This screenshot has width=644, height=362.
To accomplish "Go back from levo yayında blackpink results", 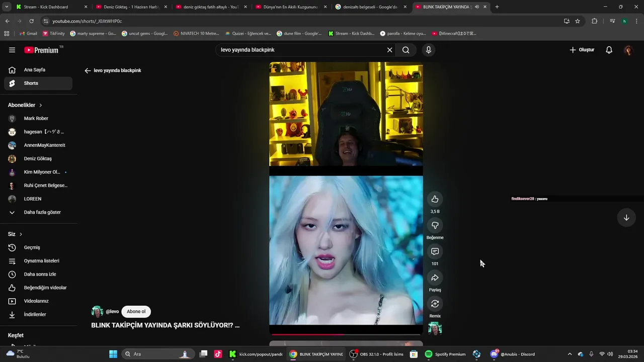I will tap(88, 70).
